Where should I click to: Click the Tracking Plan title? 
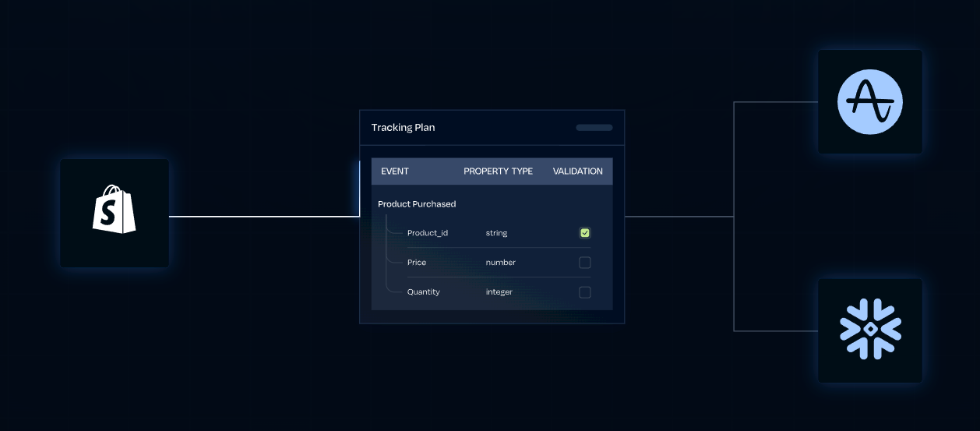click(x=403, y=128)
